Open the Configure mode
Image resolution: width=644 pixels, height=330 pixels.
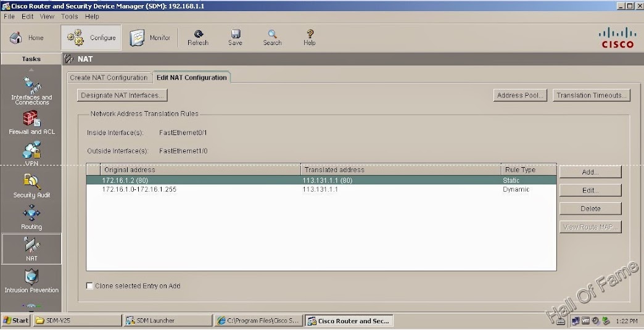coord(91,38)
